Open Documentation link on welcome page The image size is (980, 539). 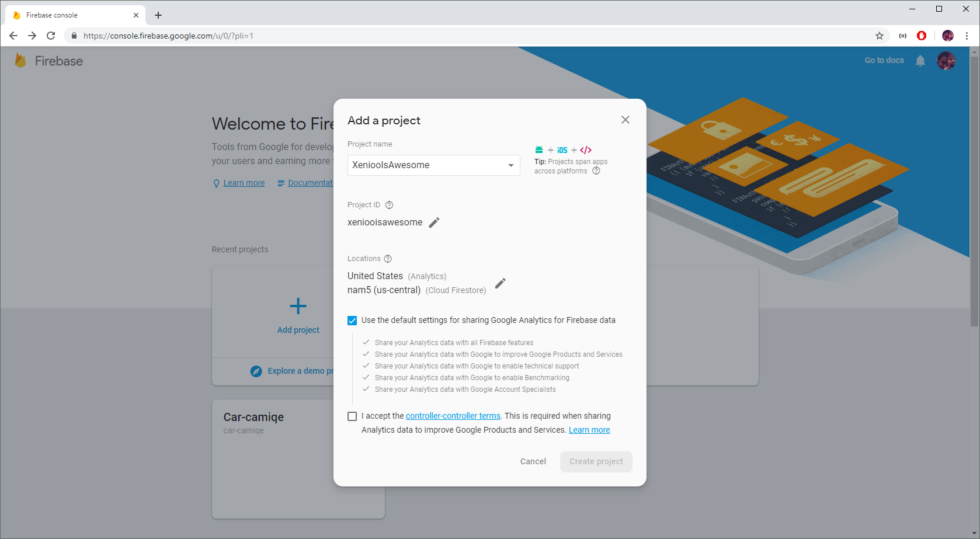pyautogui.click(x=310, y=183)
